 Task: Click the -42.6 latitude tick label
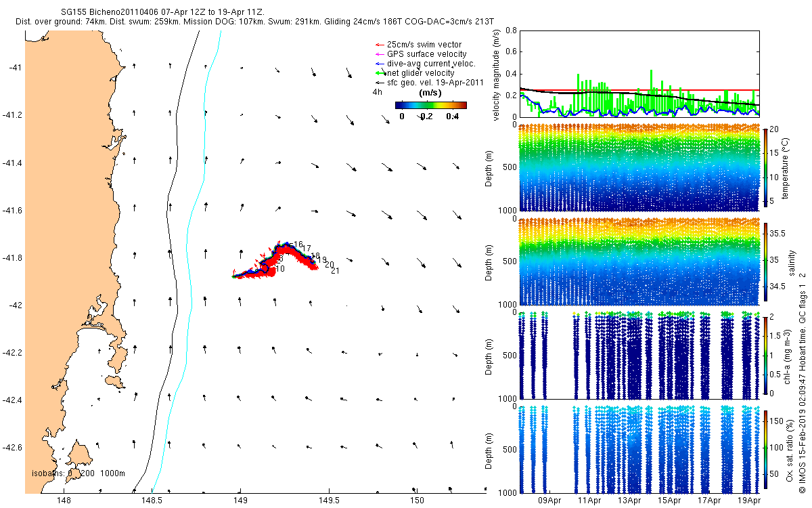[x=12, y=448]
